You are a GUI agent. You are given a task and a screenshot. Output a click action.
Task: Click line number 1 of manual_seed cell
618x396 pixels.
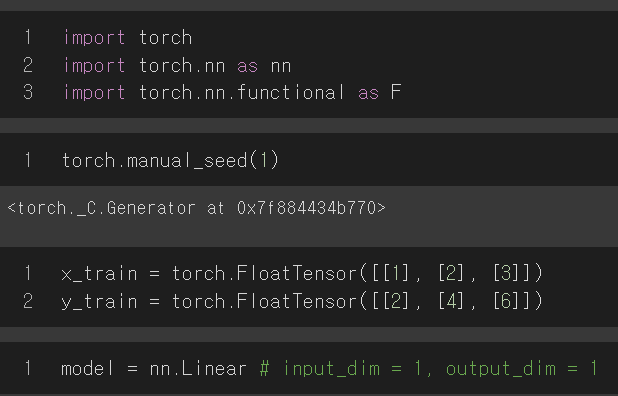click(28, 161)
